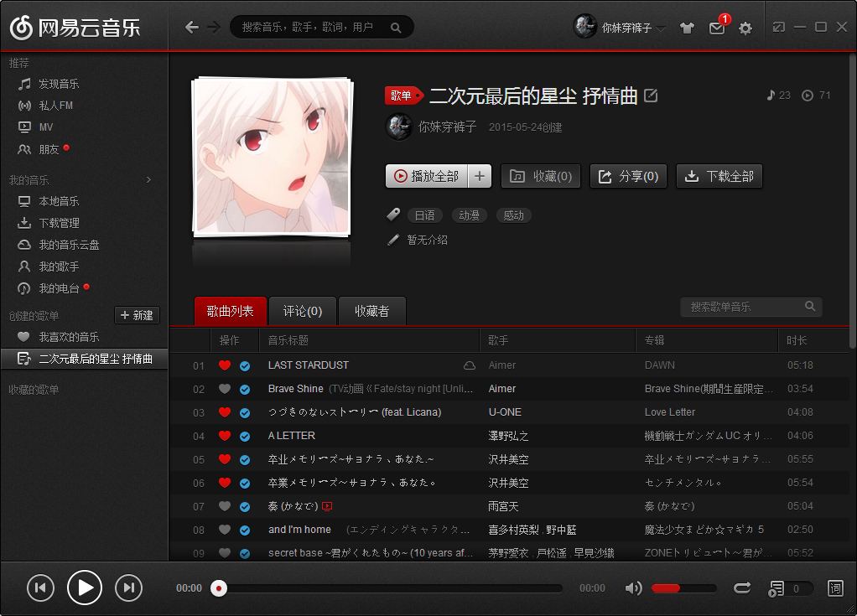This screenshot has width=857, height=616.
Task: Click the 动漫 tag
Action: pyautogui.click(x=470, y=215)
